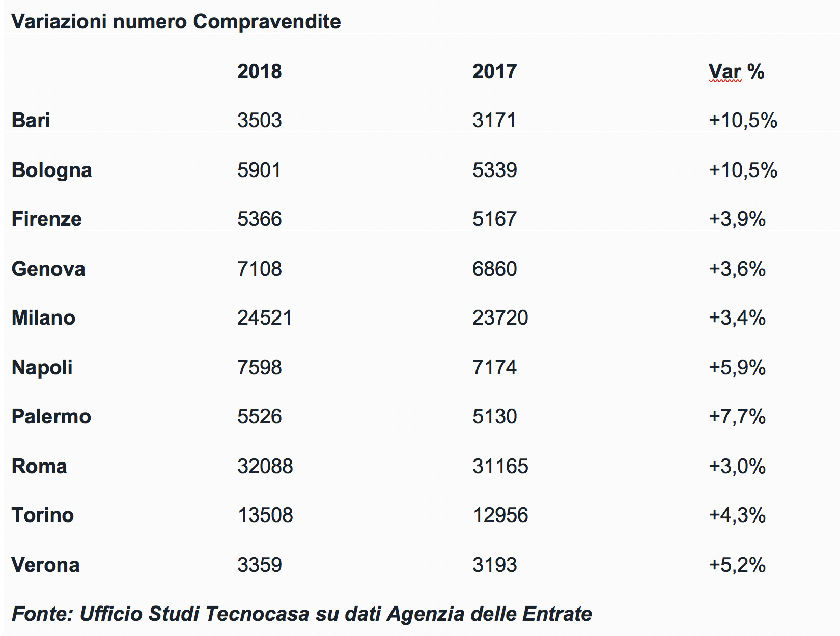
Task: Click the 'Variazioni numero Compravendite' title
Action: point(176,22)
